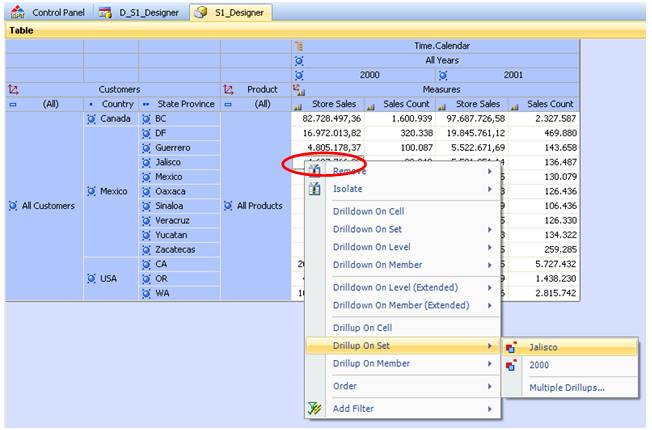652x430 pixels.
Task: Click the Product dimension axis icon
Action: pos(228,89)
